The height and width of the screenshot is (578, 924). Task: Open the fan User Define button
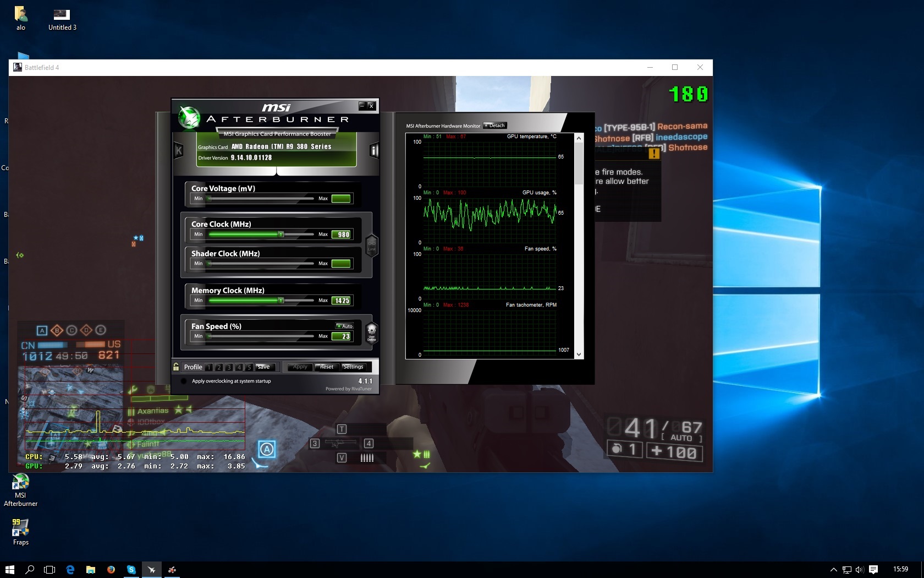coord(372,333)
